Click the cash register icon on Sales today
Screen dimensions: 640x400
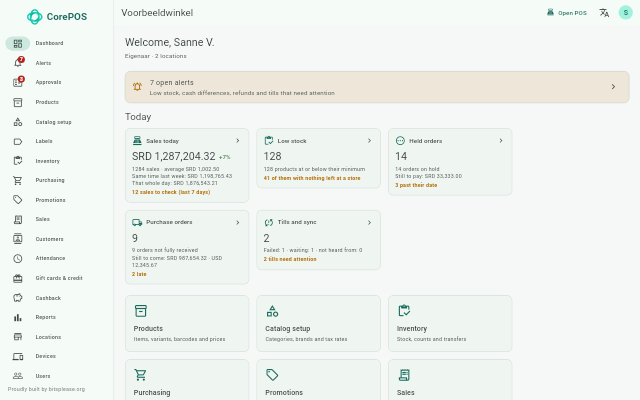[x=137, y=141]
